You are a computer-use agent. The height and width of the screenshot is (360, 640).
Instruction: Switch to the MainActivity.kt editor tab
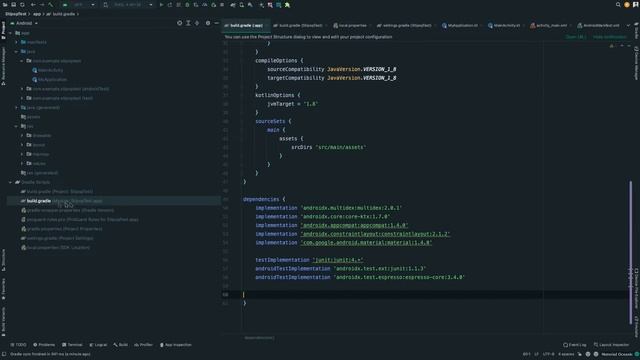(x=504, y=25)
